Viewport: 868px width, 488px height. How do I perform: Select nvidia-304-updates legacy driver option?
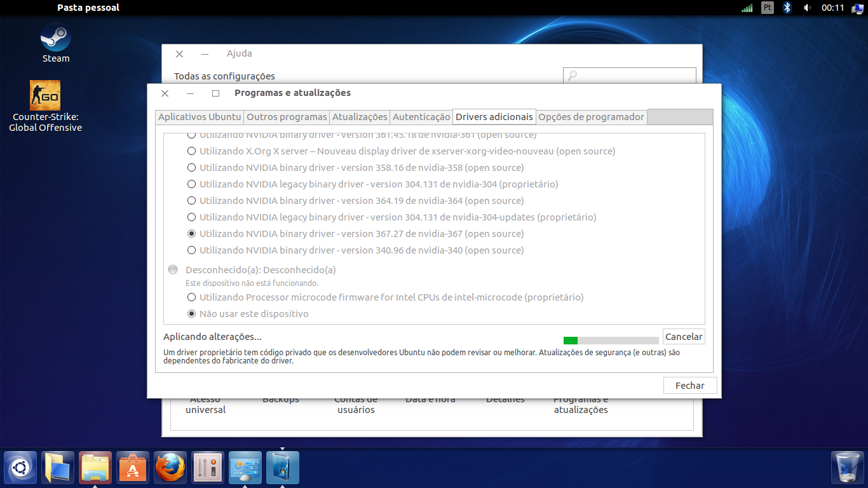click(x=391, y=217)
